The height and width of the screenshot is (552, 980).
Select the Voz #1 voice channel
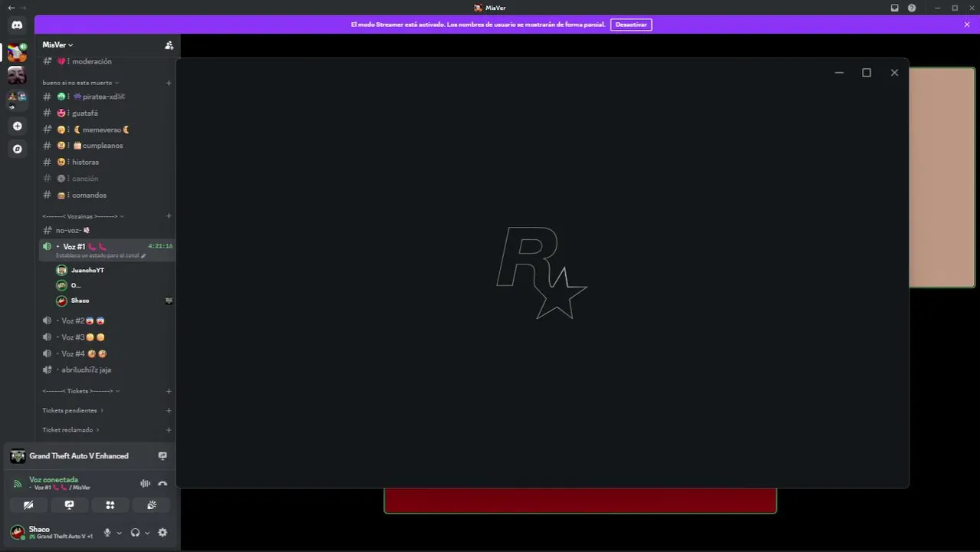point(107,250)
